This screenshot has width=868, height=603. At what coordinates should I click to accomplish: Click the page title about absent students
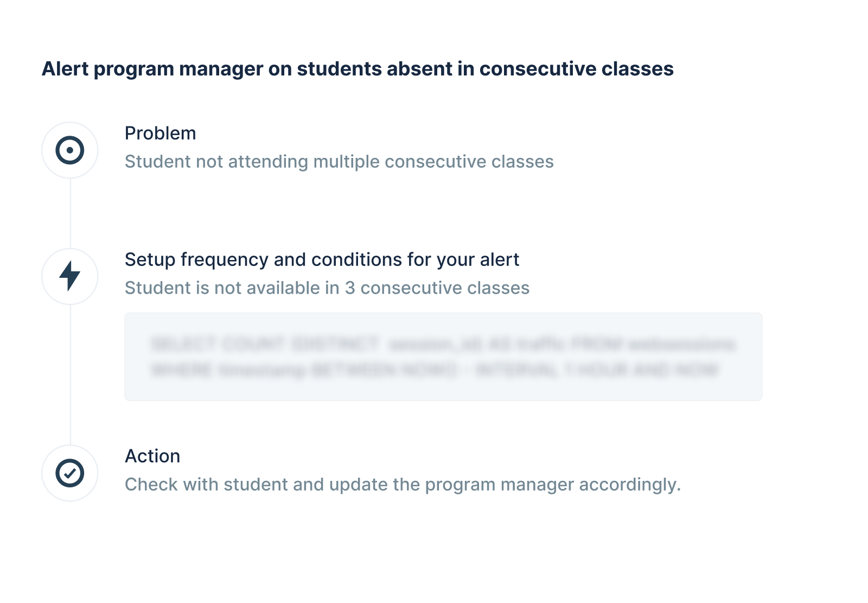click(358, 69)
